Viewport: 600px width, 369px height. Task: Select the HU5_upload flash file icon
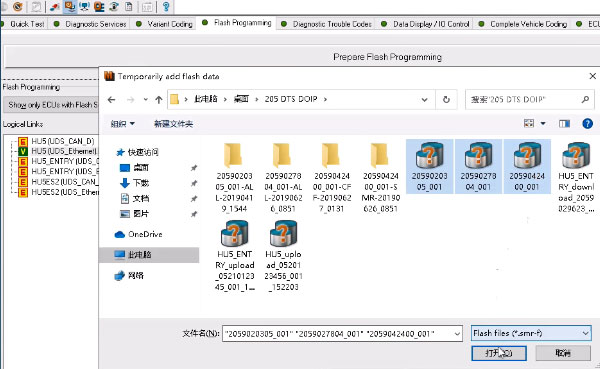click(x=283, y=233)
